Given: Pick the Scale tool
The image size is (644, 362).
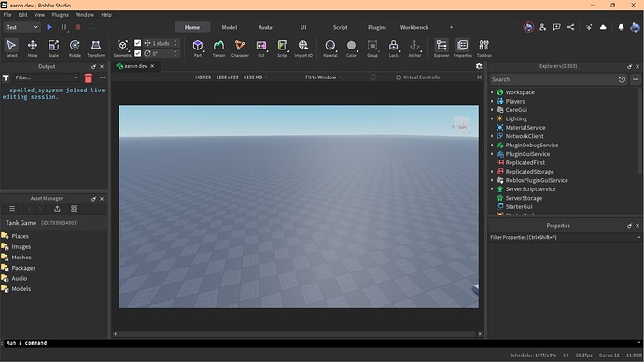Looking at the screenshot, I should click(53, 48).
